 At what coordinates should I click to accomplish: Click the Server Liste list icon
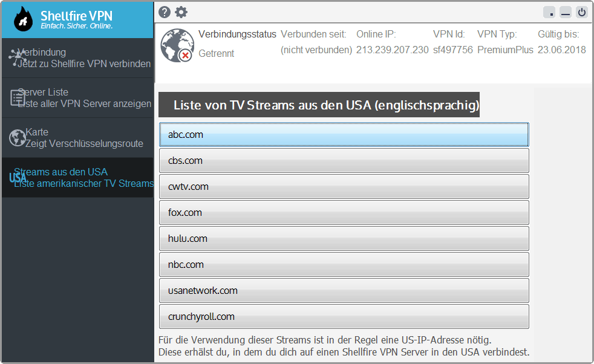(18, 98)
